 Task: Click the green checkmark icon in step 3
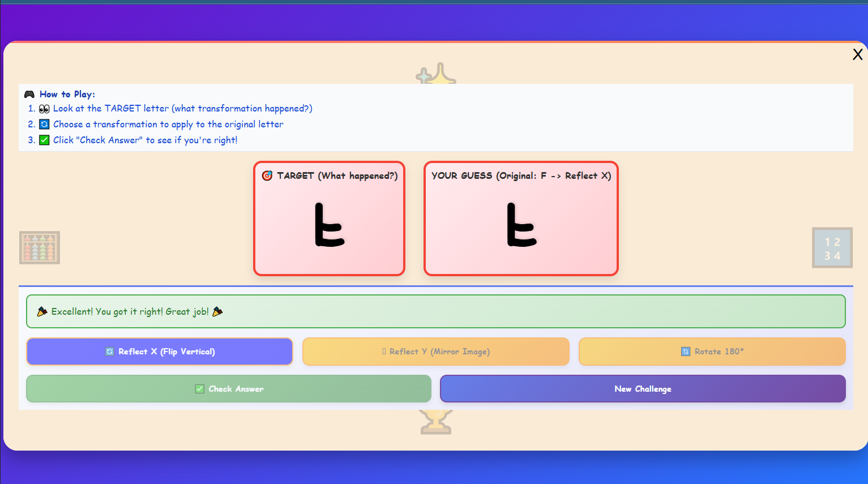44,140
